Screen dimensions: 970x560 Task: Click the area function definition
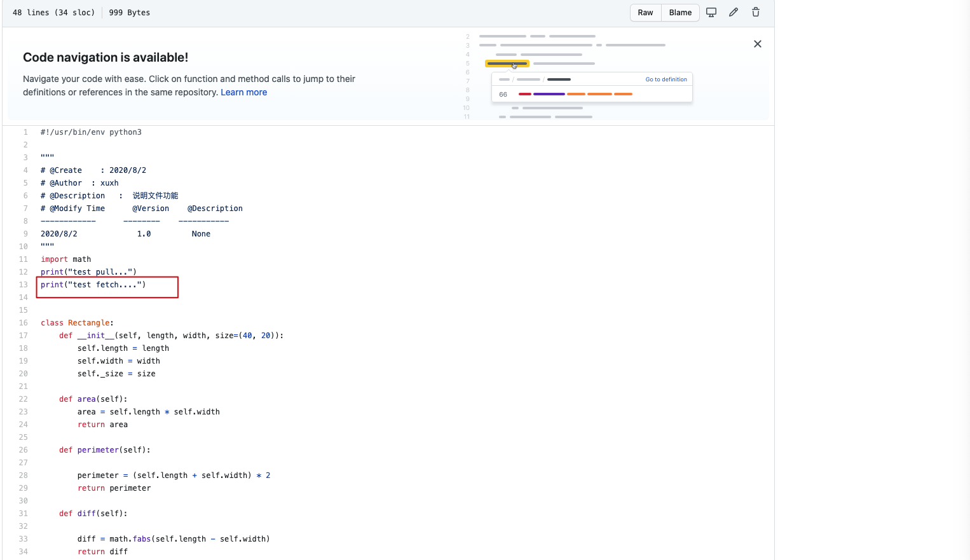[x=86, y=399]
